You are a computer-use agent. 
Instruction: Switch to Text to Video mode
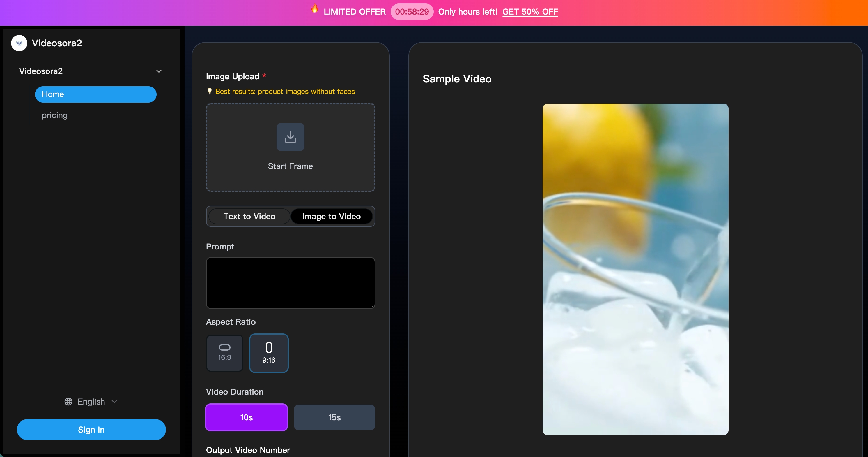249,216
